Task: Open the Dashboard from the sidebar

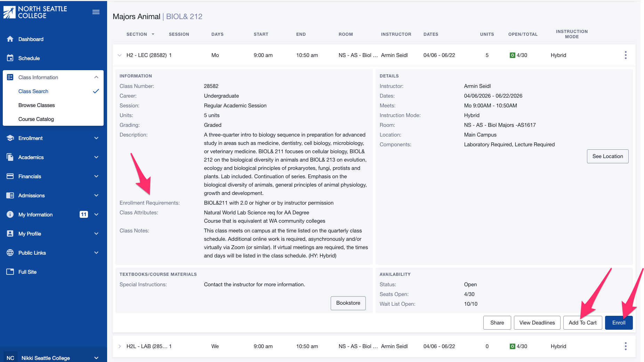Action: pos(10,39)
